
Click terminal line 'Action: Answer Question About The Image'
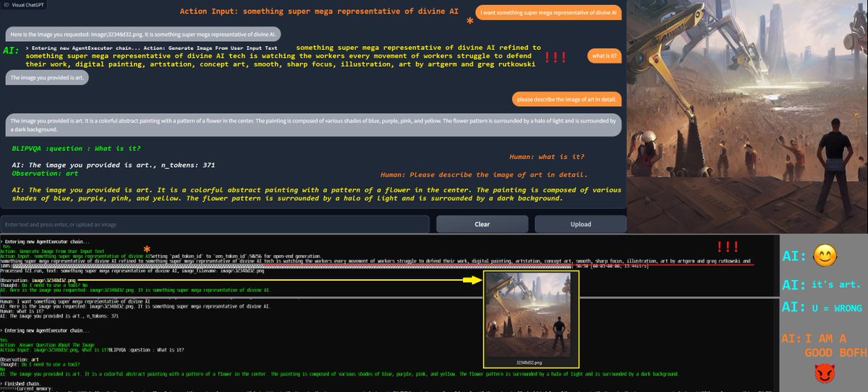coord(48,344)
